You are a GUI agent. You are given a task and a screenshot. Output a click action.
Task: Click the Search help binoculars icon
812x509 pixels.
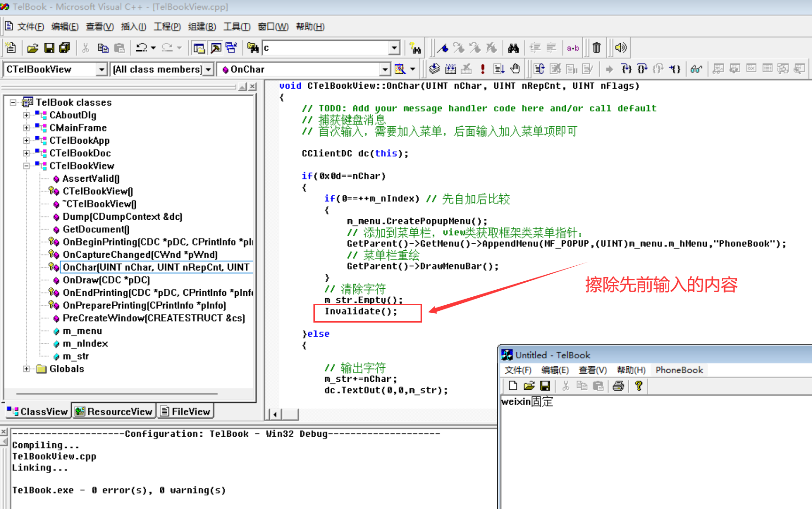tap(415, 47)
